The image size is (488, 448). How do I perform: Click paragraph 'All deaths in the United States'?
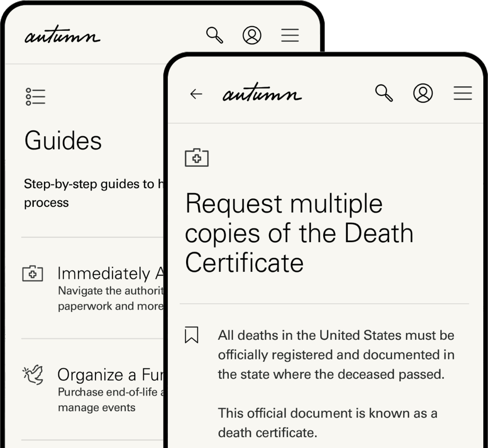(x=336, y=355)
